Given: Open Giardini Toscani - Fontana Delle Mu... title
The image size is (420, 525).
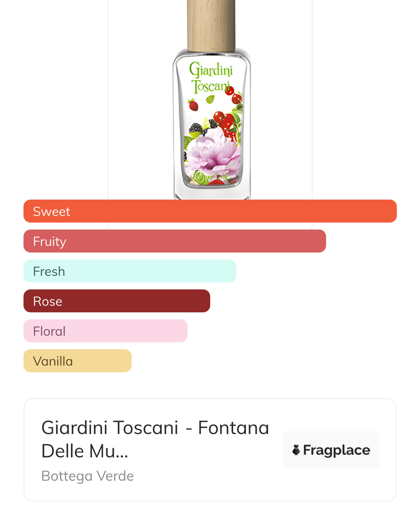Looking at the screenshot, I should 155,439.
